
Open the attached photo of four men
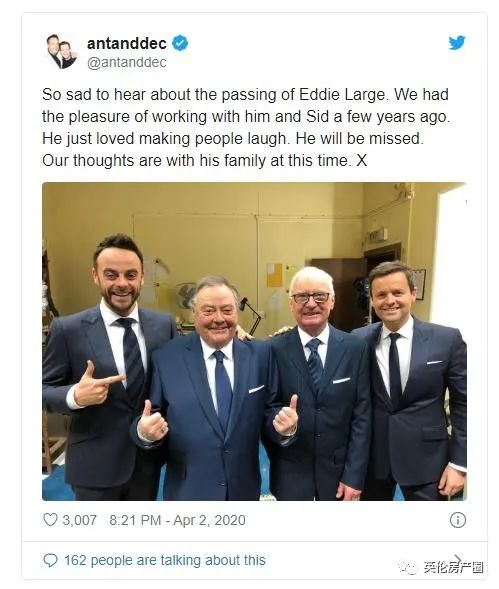(254, 341)
